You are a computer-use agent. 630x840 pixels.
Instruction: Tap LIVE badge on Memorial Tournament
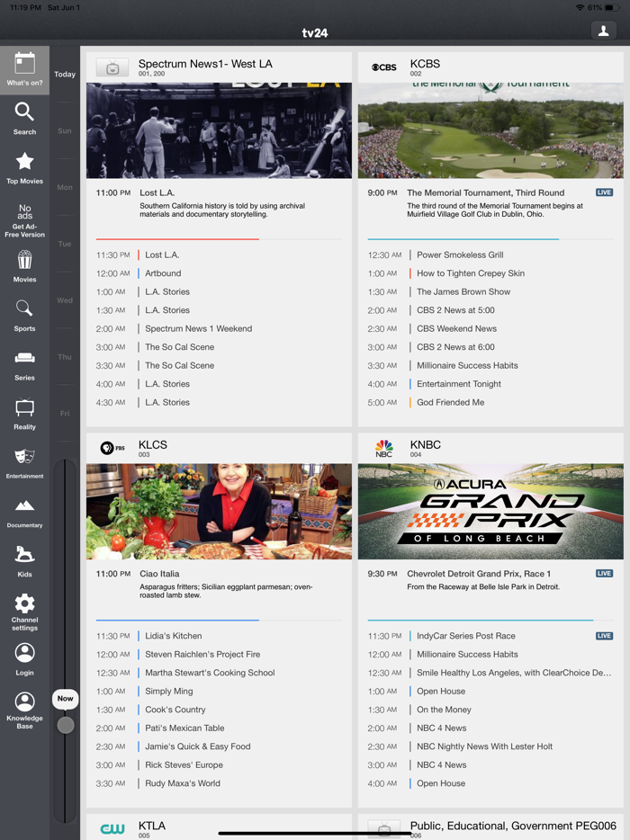604,192
